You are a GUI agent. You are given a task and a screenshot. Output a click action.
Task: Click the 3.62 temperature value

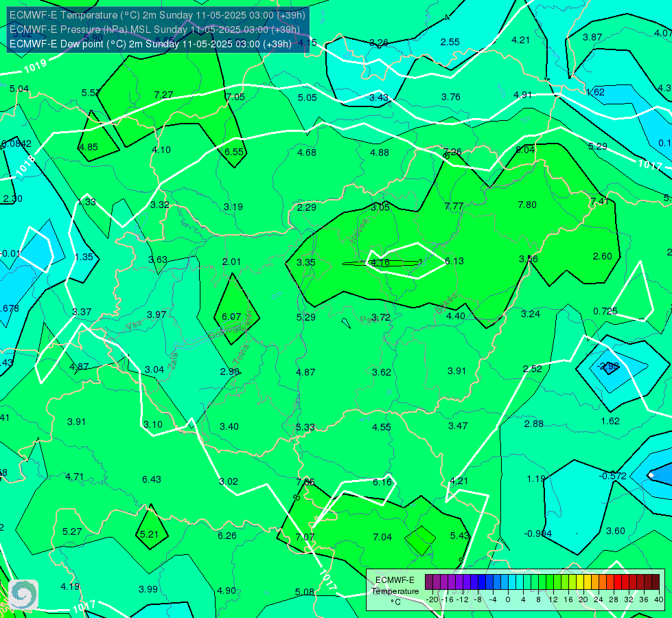pyautogui.click(x=382, y=372)
